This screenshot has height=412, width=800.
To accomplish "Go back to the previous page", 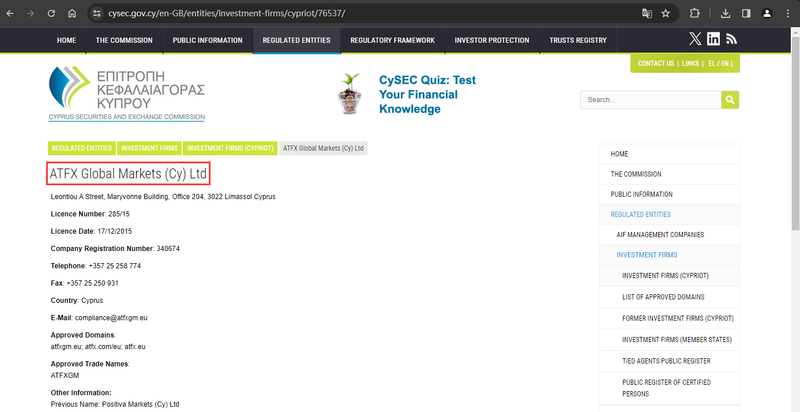I will 10,14.
